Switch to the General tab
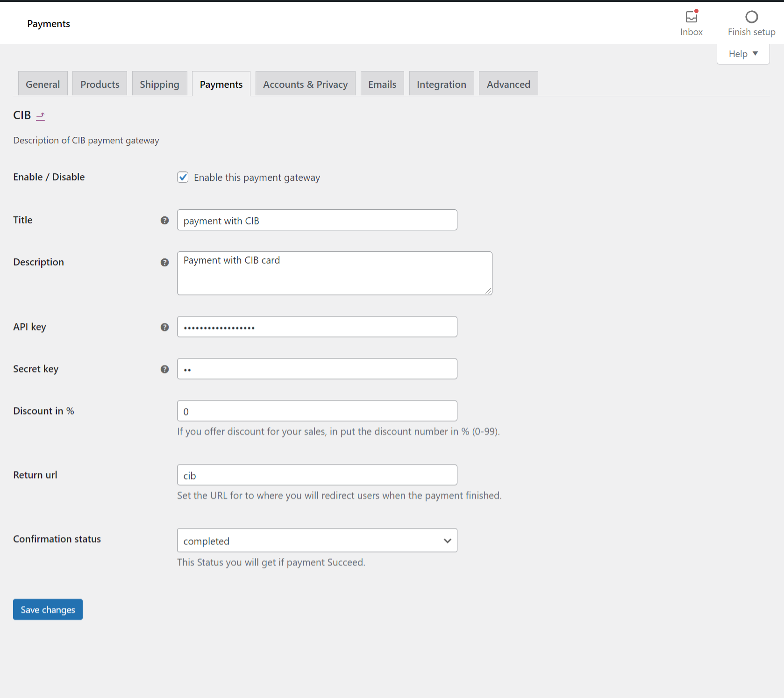 tap(43, 84)
